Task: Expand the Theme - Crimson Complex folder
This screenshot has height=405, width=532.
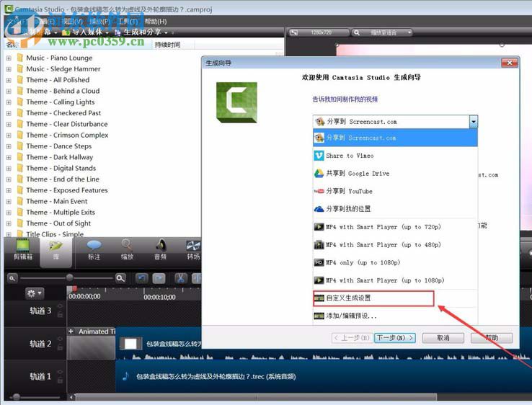Action: (x=9, y=135)
